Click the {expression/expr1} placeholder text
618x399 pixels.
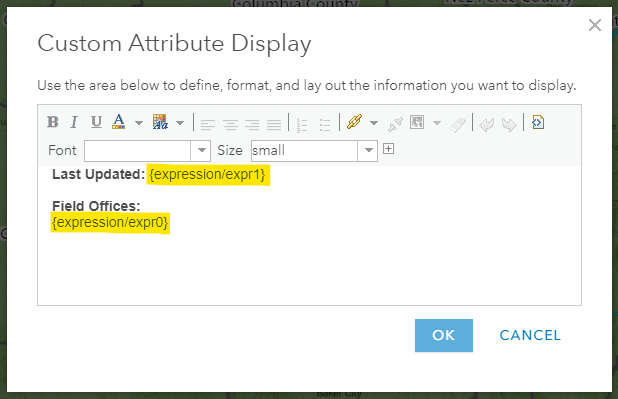click(x=208, y=174)
